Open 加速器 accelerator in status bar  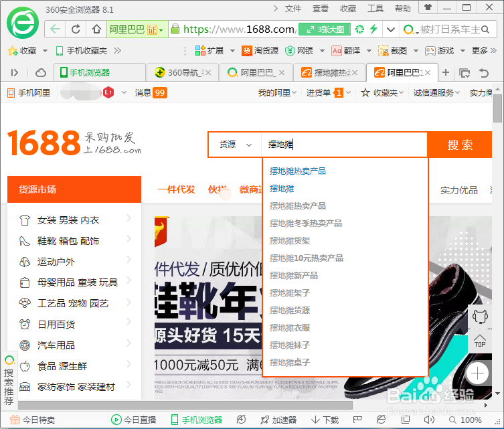click(278, 420)
